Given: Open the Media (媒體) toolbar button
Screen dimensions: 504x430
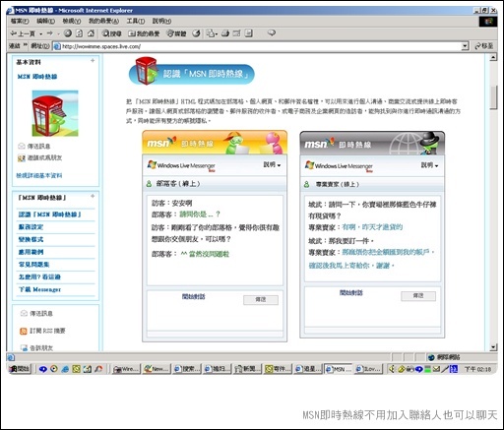Looking at the screenshot, I should (176, 33).
